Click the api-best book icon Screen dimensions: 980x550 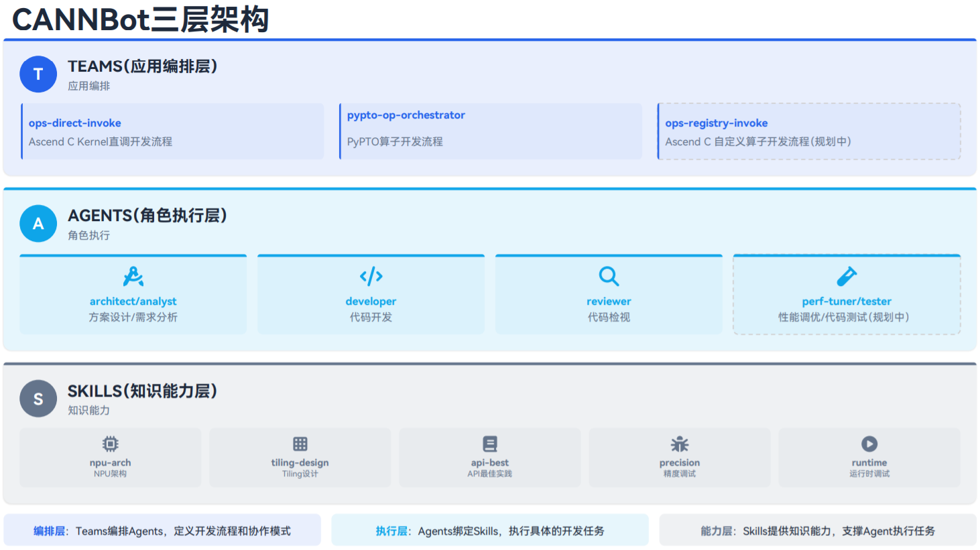[490, 443]
